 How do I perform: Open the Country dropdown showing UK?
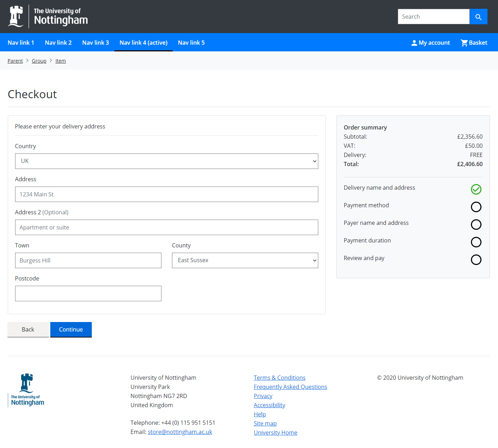point(166,161)
